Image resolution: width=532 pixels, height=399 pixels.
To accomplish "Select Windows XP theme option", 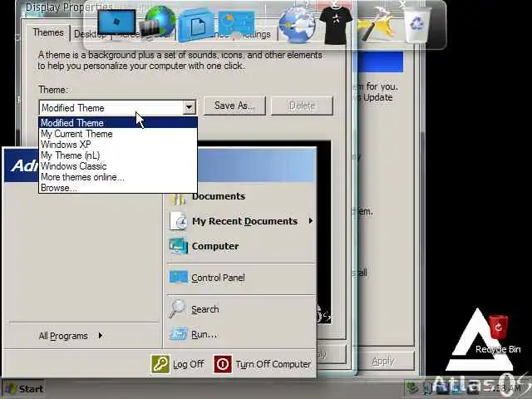I will (x=118, y=145).
